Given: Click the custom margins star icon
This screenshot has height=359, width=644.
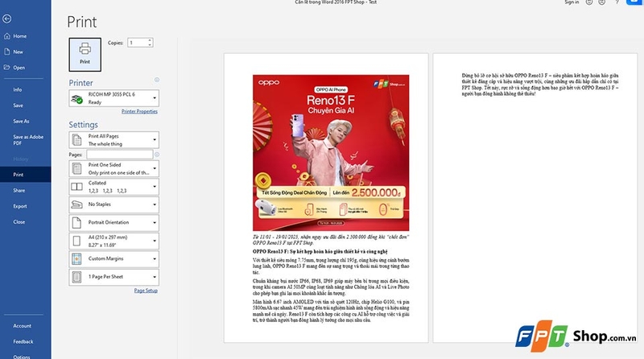Looking at the screenshot, I should tap(76, 258).
